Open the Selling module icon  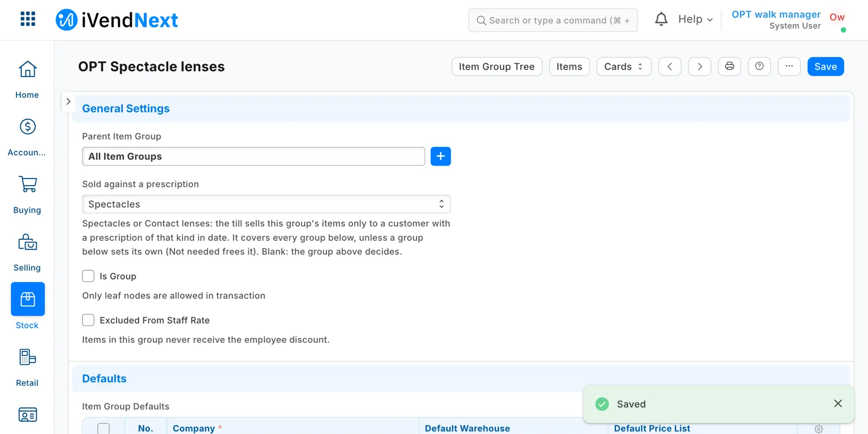(28, 242)
